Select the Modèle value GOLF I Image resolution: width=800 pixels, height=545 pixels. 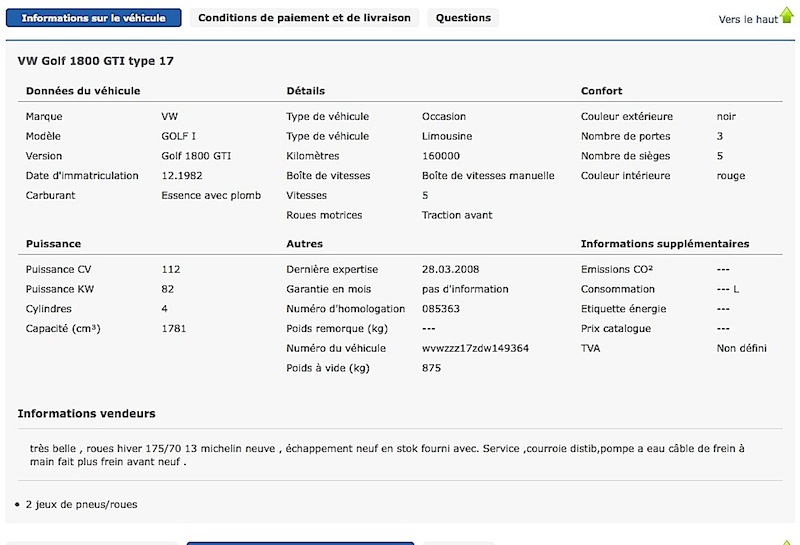tap(178, 136)
